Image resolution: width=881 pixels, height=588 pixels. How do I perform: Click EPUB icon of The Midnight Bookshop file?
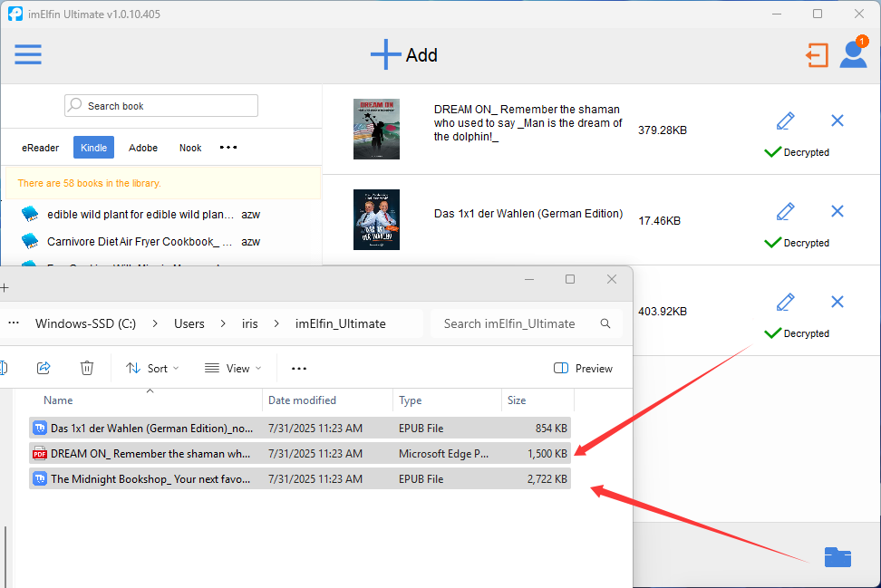click(39, 478)
